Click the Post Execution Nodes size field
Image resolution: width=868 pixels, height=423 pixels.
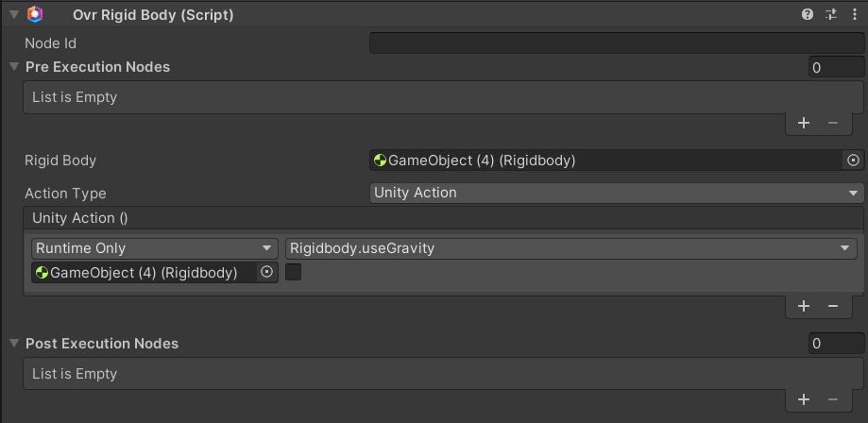click(835, 344)
